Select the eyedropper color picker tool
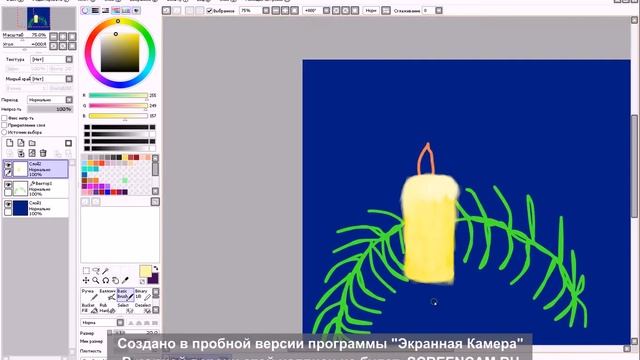640x360 pixels. pos(125,280)
